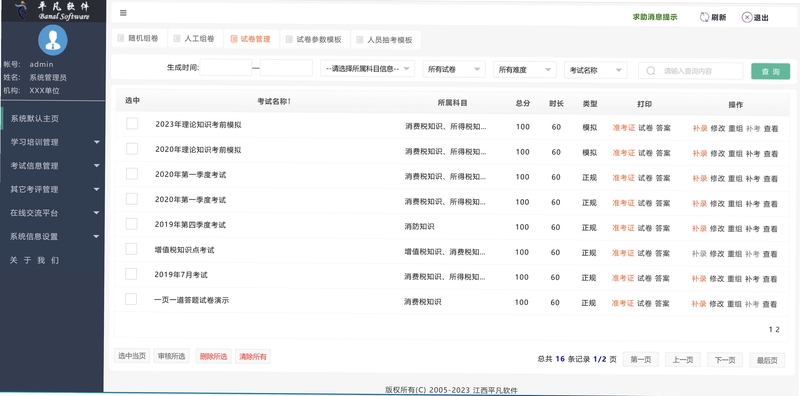
Task: Switch to the 人员抽考模板 tab
Action: pyautogui.click(x=386, y=40)
